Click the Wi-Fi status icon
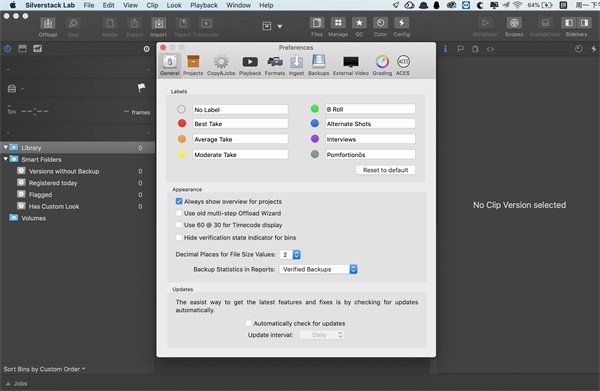The height and width of the screenshot is (391, 600). tap(517, 5)
